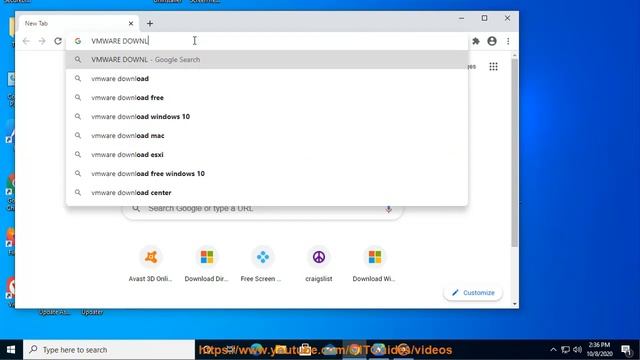Screen dimensions: 640x360
Task: Open the volume speaker tray icon
Action: pyautogui.click(x=577, y=350)
